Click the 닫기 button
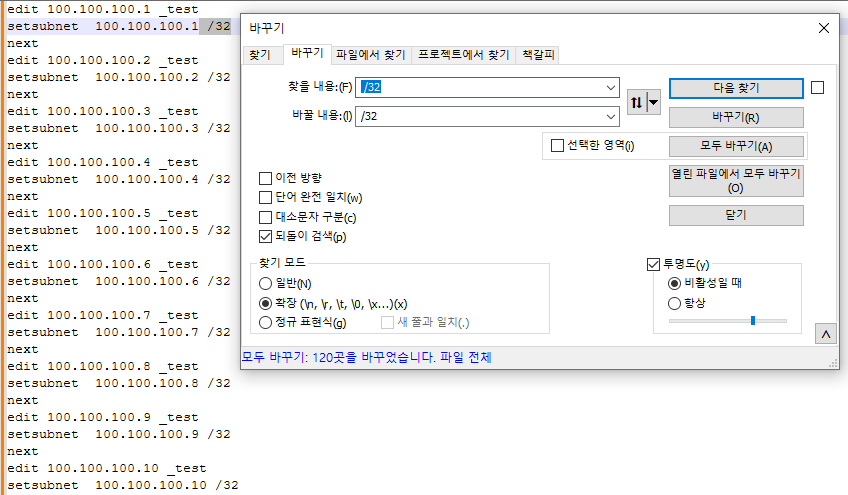The height and width of the screenshot is (495, 848). point(736,215)
